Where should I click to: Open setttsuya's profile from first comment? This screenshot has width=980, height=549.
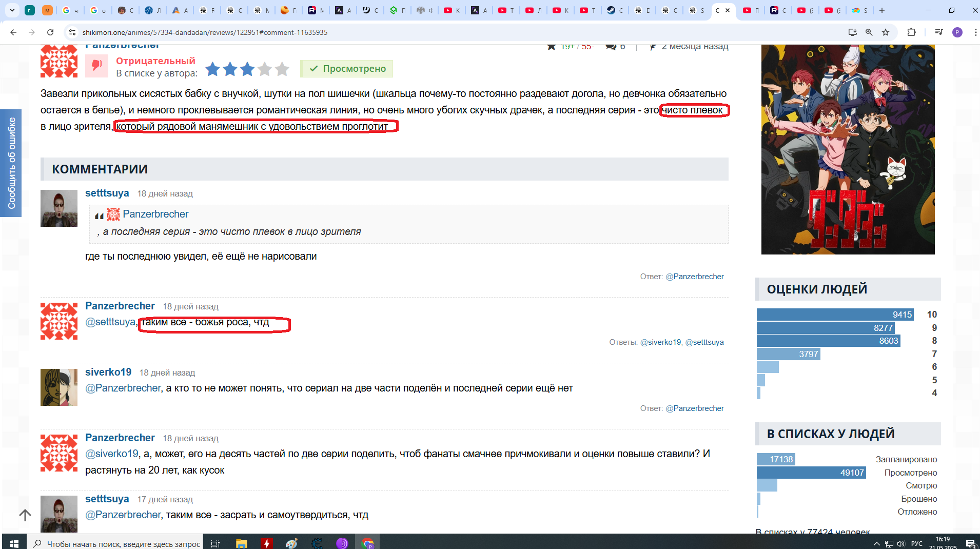point(107,193)
